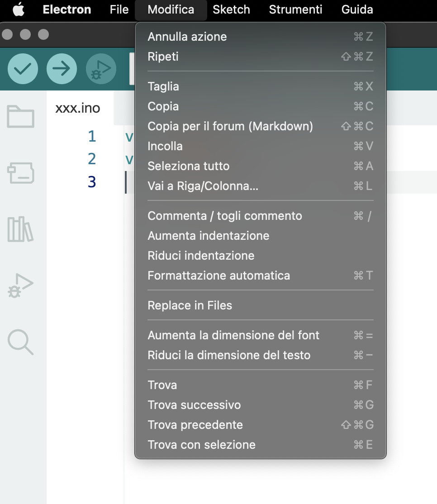This screenshot has width=437, height=504.
Task: Click line number 3 in the gutter
Action: [92, 182]
